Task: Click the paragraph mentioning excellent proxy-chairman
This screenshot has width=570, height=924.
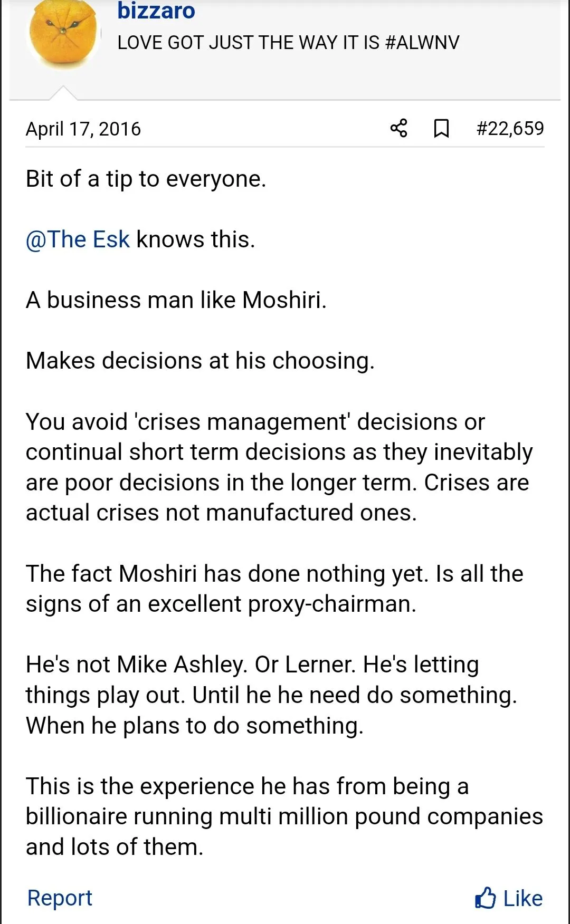Action: pyautogui.click(x=274, y=589)
